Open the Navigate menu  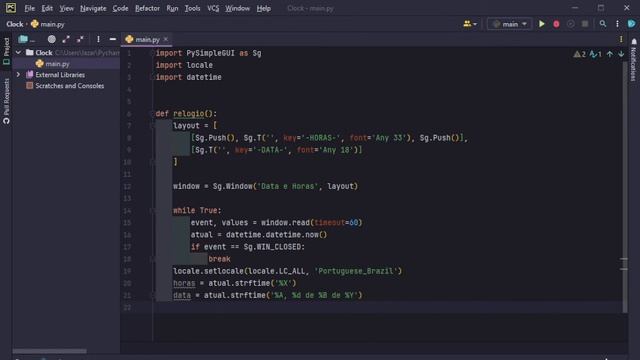coord(93,8)
